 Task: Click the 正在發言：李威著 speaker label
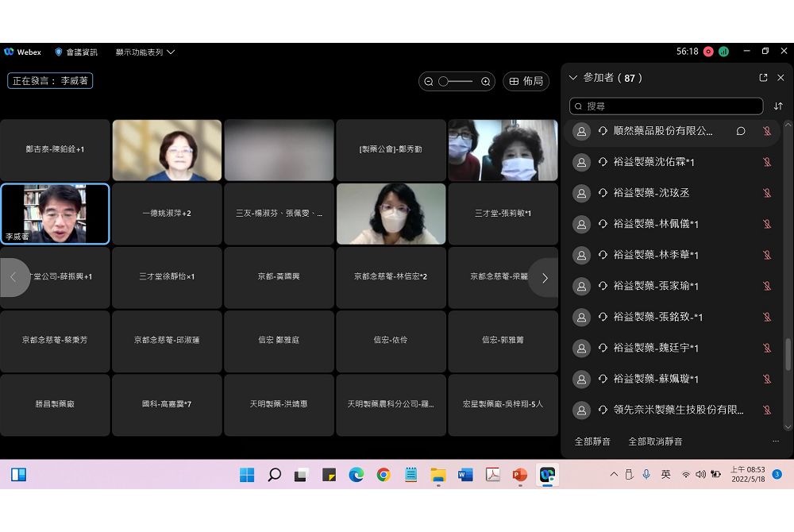click(50, 81)
